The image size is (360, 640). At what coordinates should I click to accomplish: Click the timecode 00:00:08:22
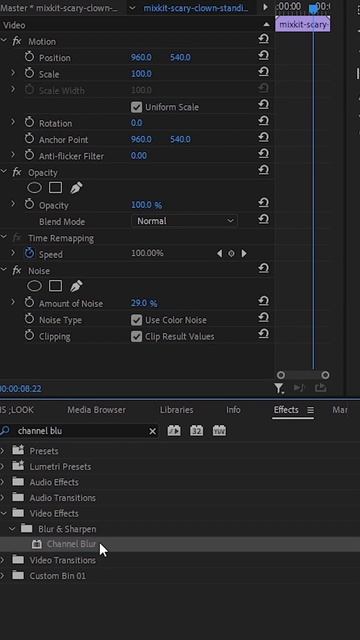pos(21,389)
